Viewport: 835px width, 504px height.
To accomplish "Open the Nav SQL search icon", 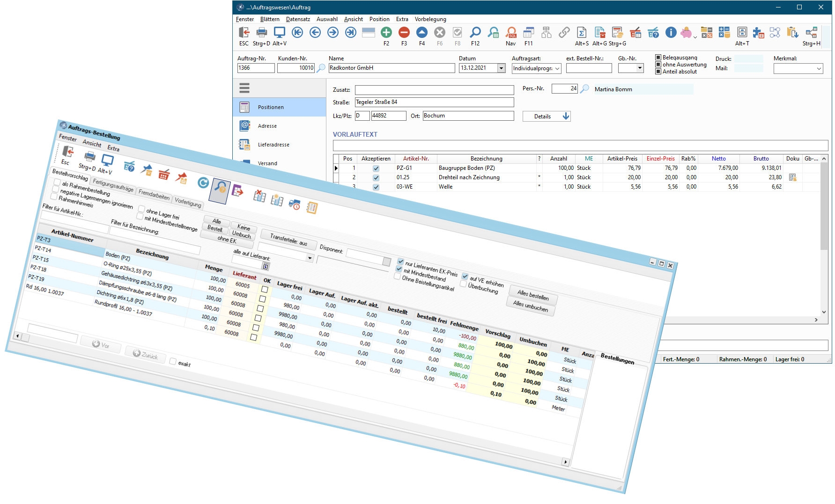I will tap(511, 32).
